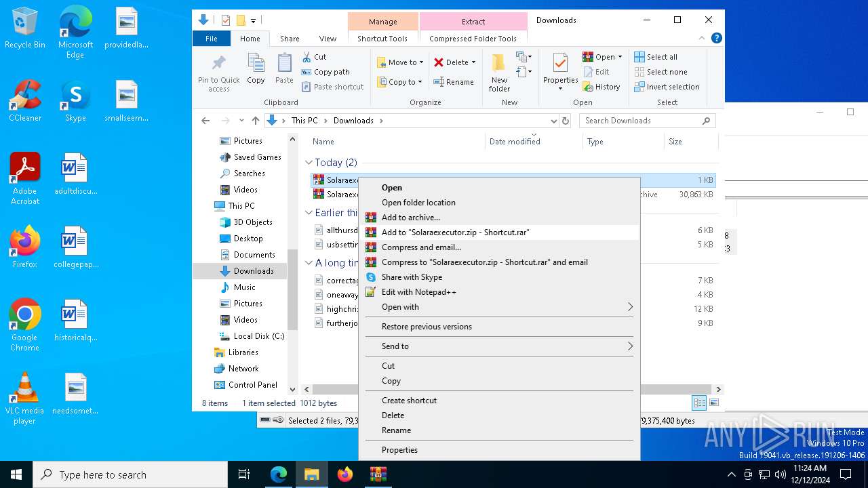Click Select none in ribbon
The height and width of the screenshot is (488, 868).
[x=660, y=72]
